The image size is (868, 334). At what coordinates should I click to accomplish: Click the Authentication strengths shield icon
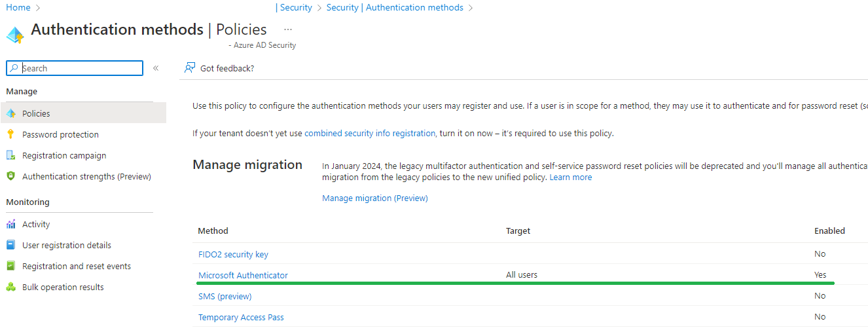click(x=10, y=176)
